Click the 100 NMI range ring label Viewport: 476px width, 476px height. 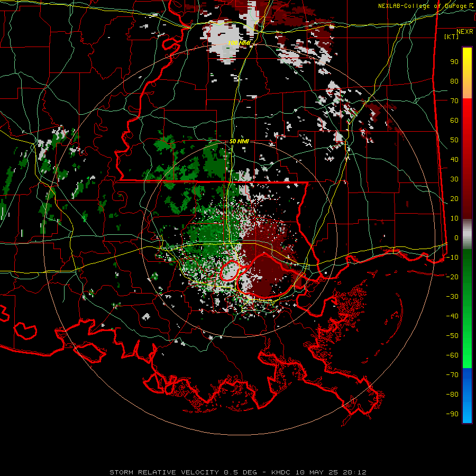click(239, 43)
